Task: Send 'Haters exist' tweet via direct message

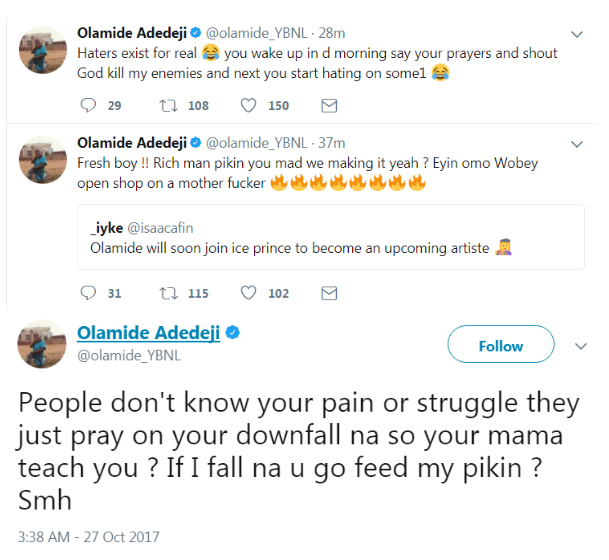Action: (x=328, y=105)
